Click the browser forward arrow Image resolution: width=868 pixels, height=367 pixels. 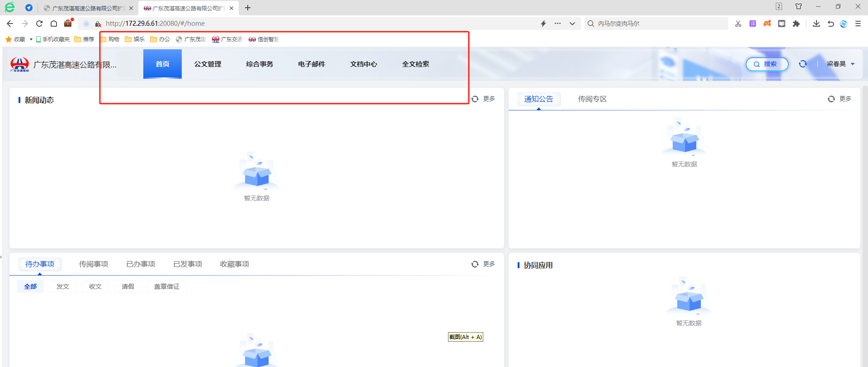click(25, 24)
